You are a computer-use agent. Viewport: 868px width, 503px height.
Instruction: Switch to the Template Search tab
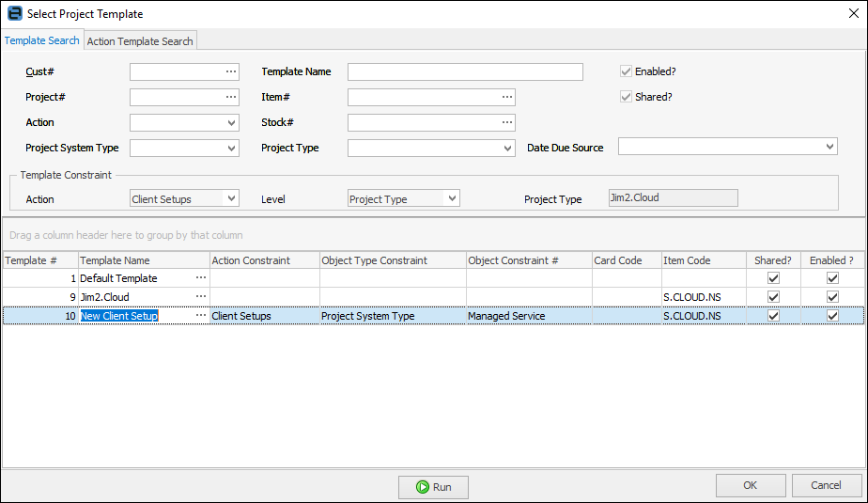coord(42,40)
